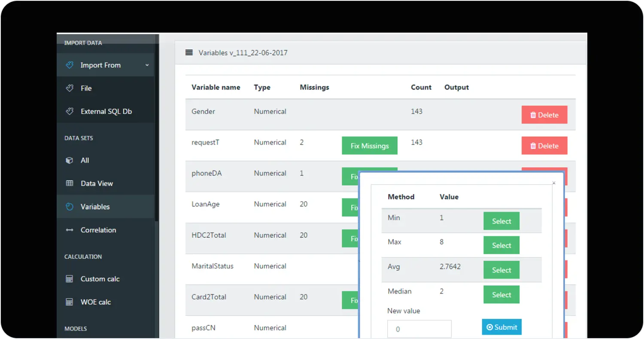Click the WOE calc calculator icon
Image resolution: width=644 pixels, height=339 pixels.
coord(70,302)
